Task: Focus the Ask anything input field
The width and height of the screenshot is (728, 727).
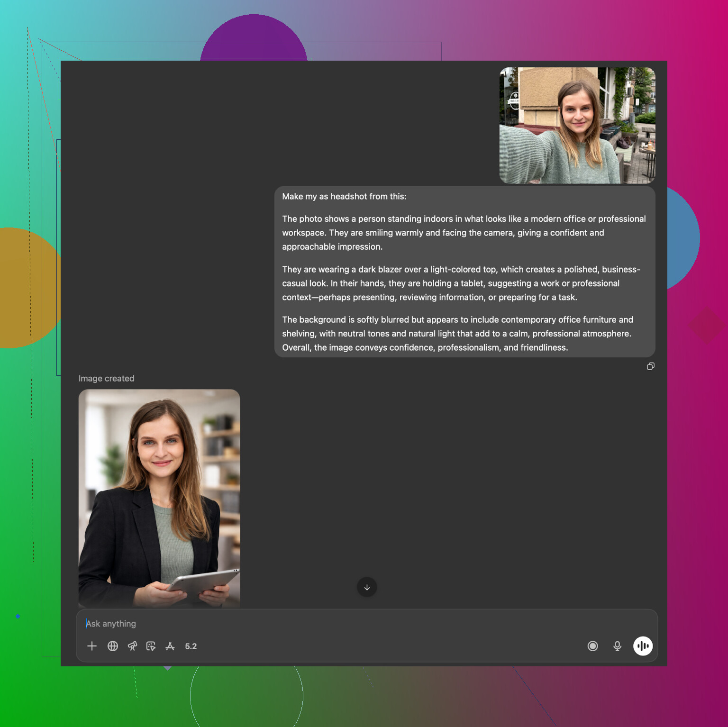Action: [x=332, y=624]
